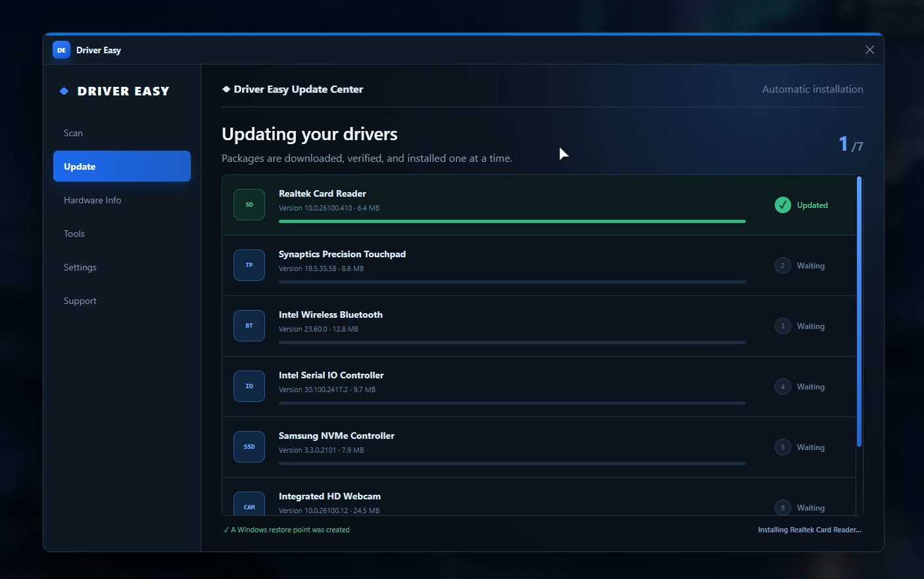The width and height of the screenshot is (924, 579).
Task: Click the Version 23.60.0 text
Action: click(303, 329)
